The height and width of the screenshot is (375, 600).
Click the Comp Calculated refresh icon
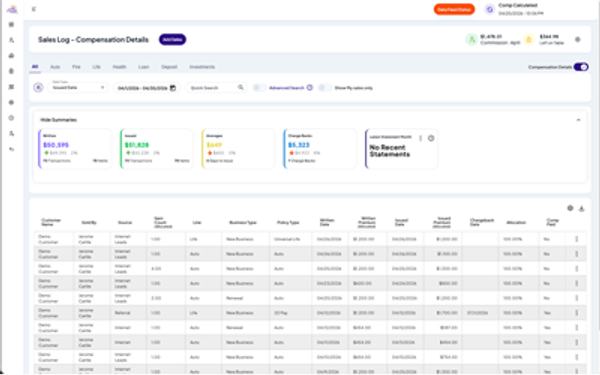click(x=489, y=10)
